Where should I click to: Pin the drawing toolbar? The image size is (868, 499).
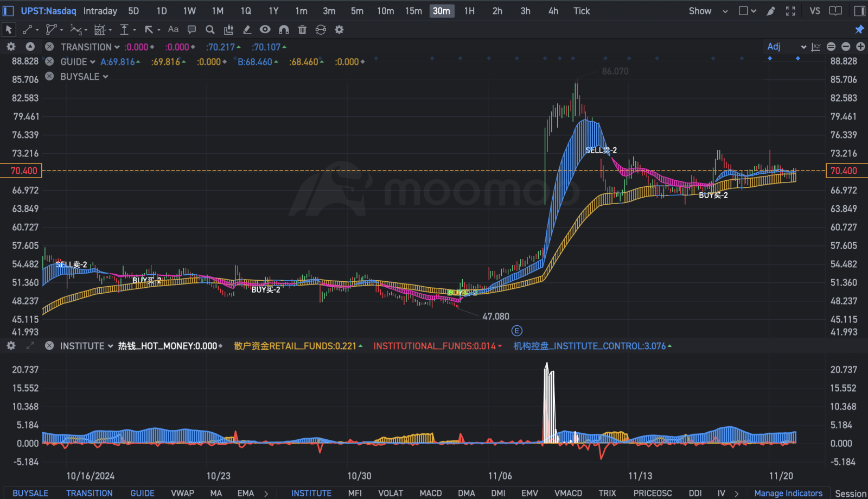(859, 29)
